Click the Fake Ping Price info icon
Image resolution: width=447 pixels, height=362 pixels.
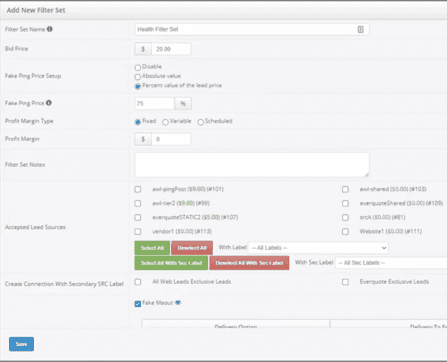point(49,103)
